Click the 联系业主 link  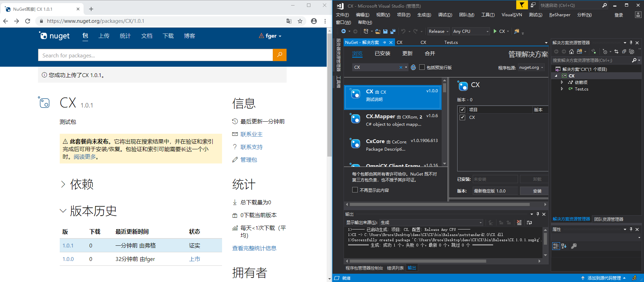tap(251, 134)
